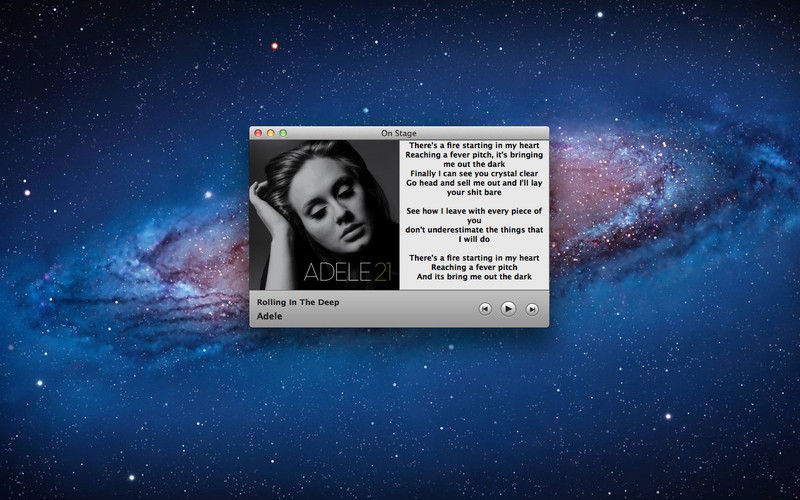The height and width of the screenshot is (500, 800).
Task: Click lyric "Go head and sell me out and I'll lay"
Action: tap(474, 183)
